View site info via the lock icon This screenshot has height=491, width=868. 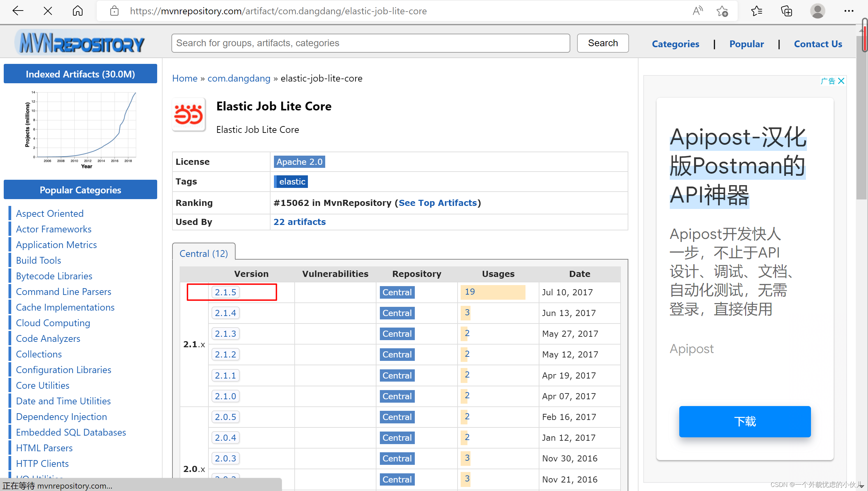click(114, 11)
